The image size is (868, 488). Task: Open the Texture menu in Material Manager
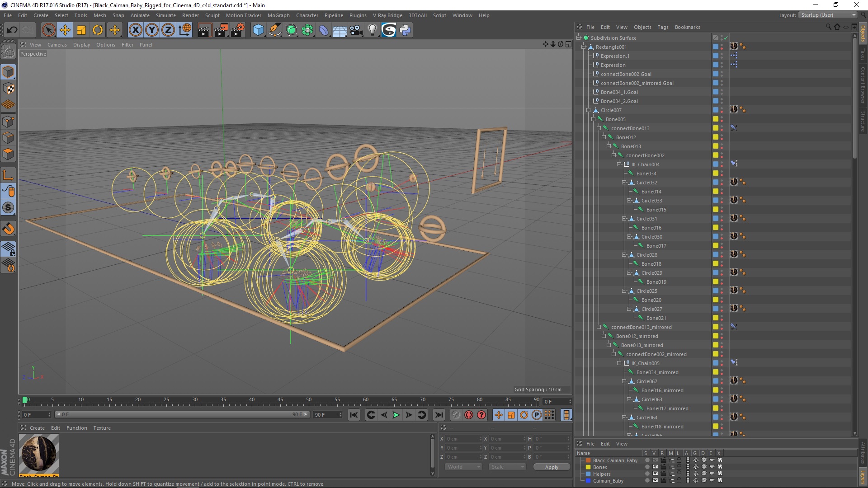tap(102, 428)
